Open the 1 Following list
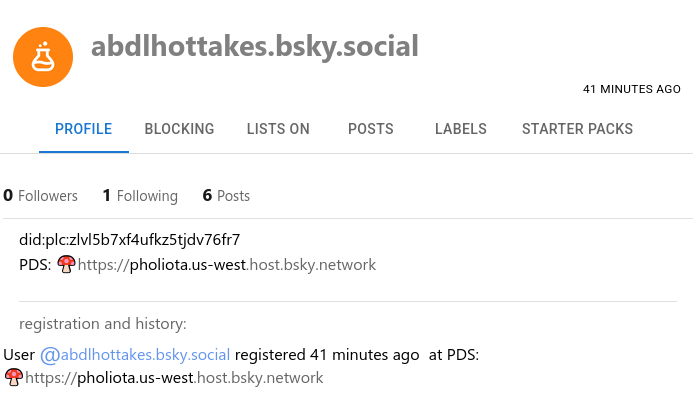693x418 pixels. pos(140,196)
